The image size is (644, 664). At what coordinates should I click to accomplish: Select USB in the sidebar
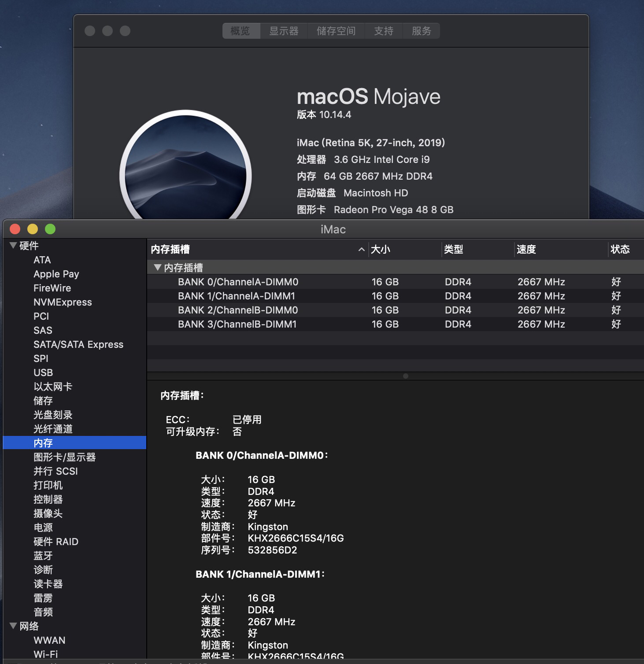pyautogui.click(x=43, y=373)
